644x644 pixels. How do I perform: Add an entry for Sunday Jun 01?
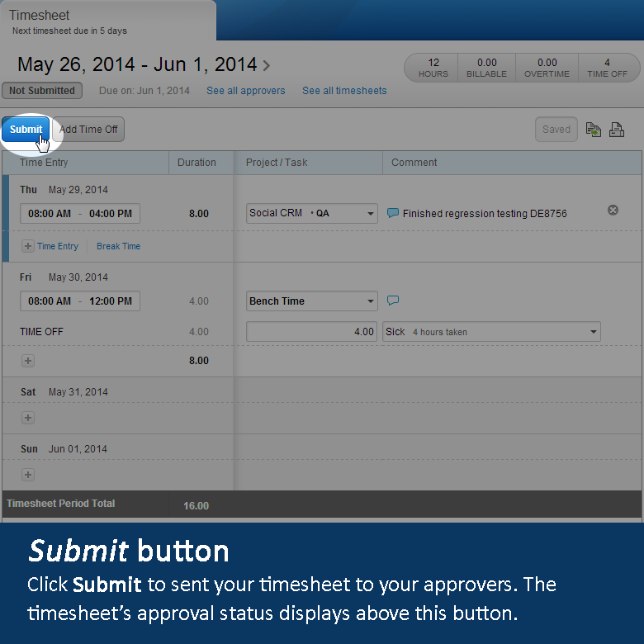tap(28, 475)
